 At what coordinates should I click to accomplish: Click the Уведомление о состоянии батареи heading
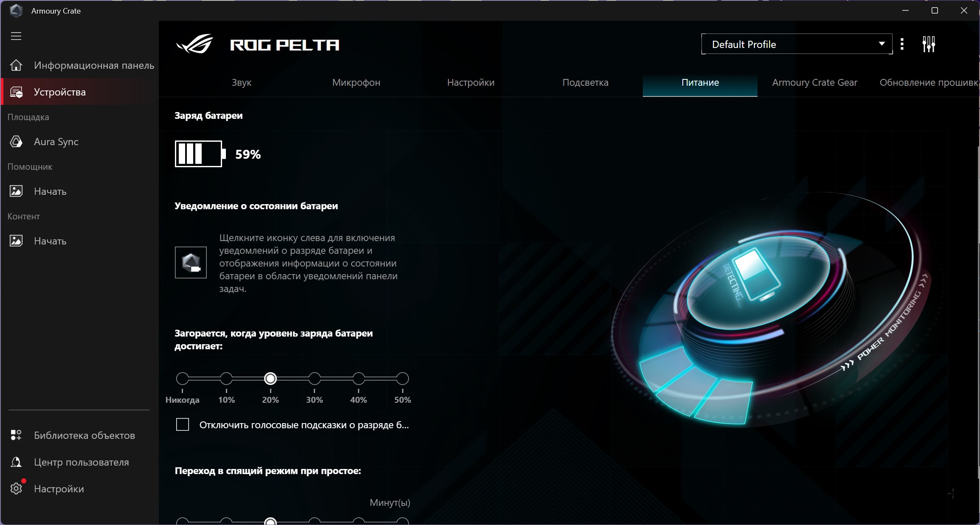[256, 206]
